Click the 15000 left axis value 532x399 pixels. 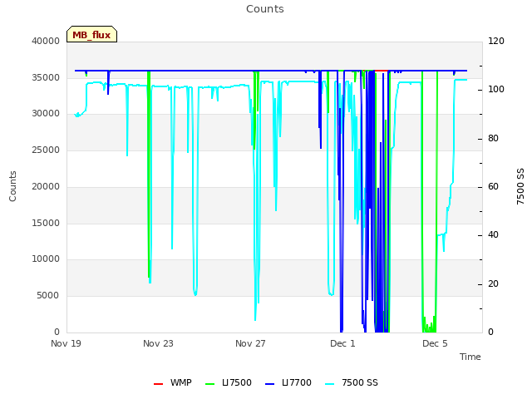(46, 223)
